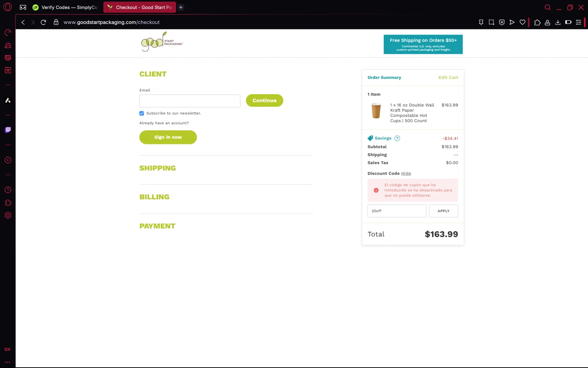Open the Aria AI sidebar icon
Image resolution: width=588 pixels, height=368 pixels.
click(x=7, y=100)
